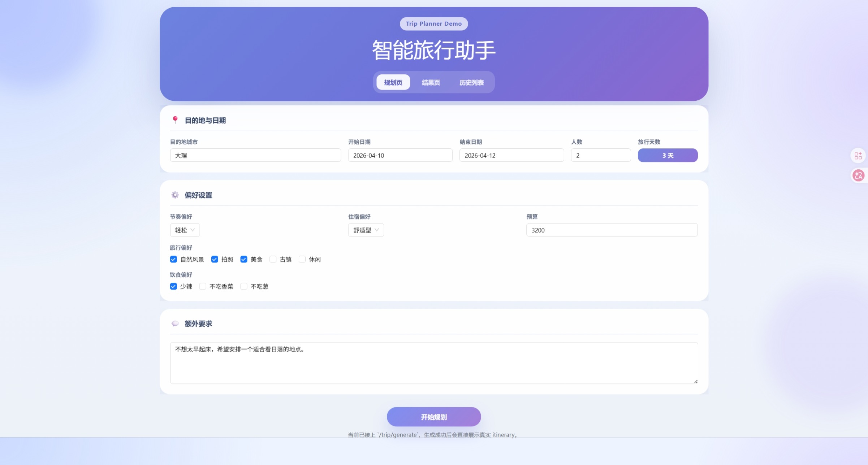Click the 智能旅行助手 title
Image resolution: width=868 pixels, height=465 pixels.
click(x=434, y=50)
